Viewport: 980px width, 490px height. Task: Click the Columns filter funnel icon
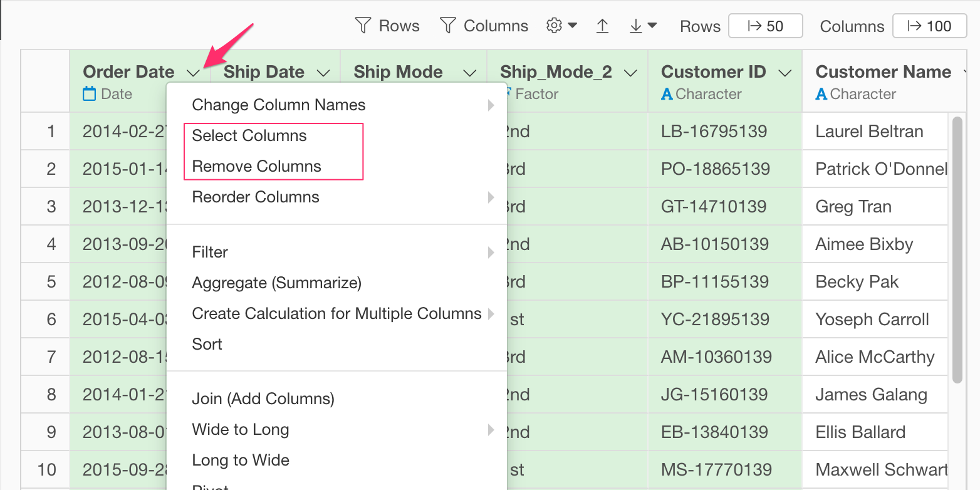[447, 26]
